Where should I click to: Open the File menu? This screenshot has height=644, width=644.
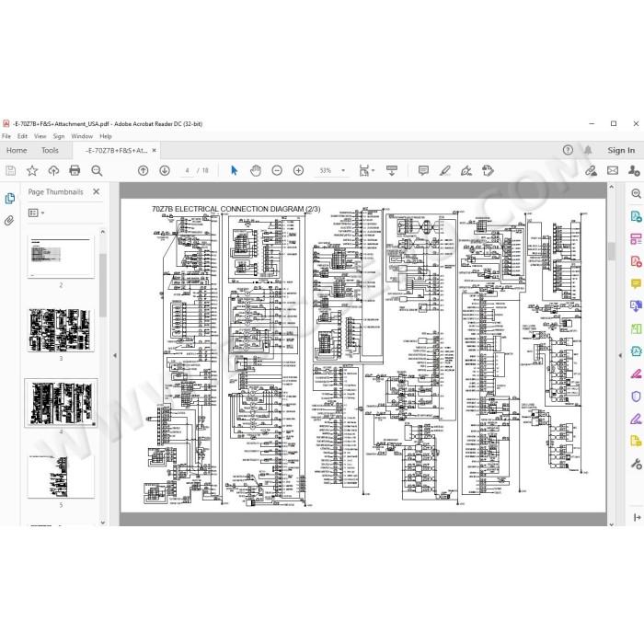click(6, 136)
